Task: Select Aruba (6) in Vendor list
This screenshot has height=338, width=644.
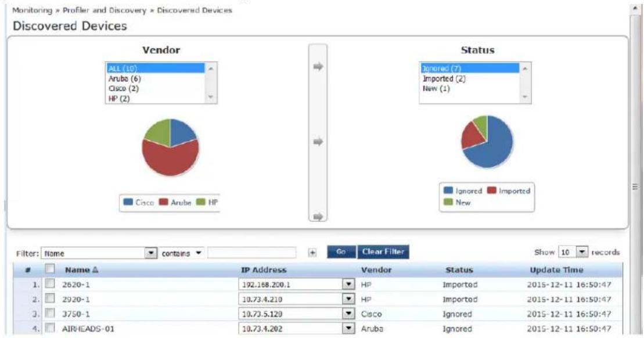Action: coord(155,78)
